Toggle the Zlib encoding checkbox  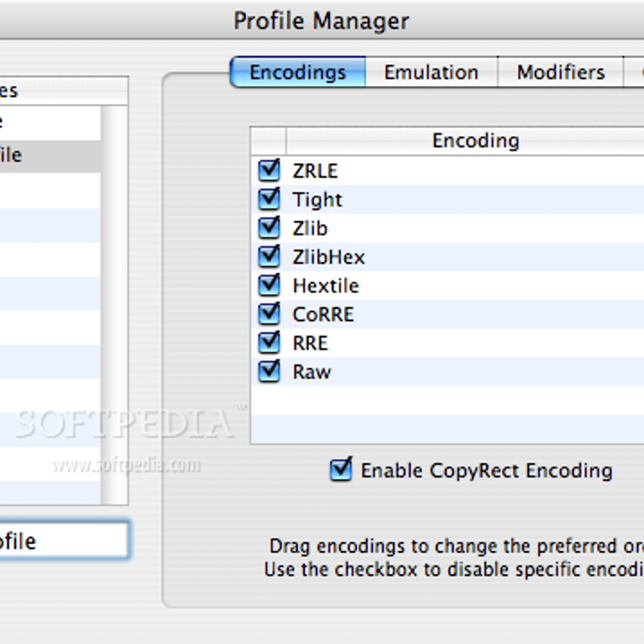pos(269,228)
